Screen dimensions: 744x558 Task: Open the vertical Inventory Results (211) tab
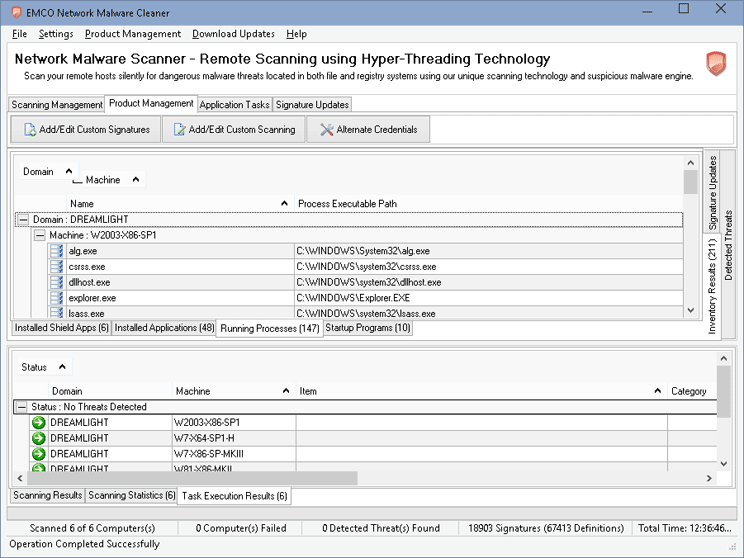tap(712, 286)
